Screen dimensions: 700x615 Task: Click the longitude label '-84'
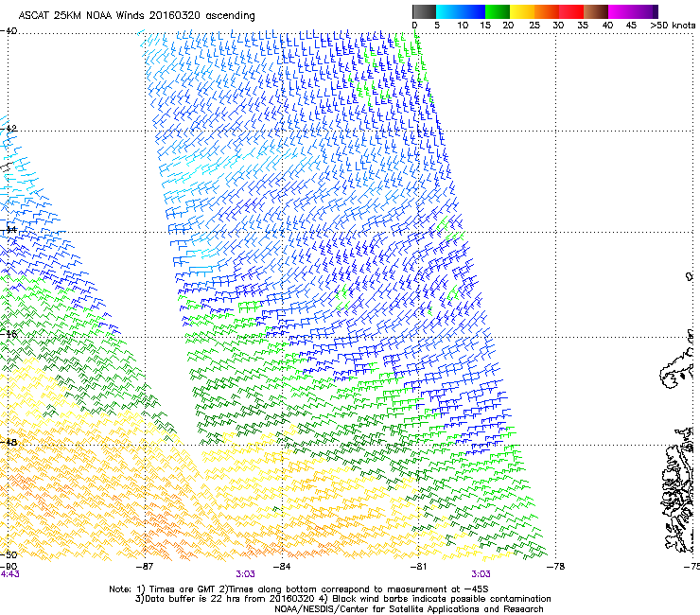[282, 567]
